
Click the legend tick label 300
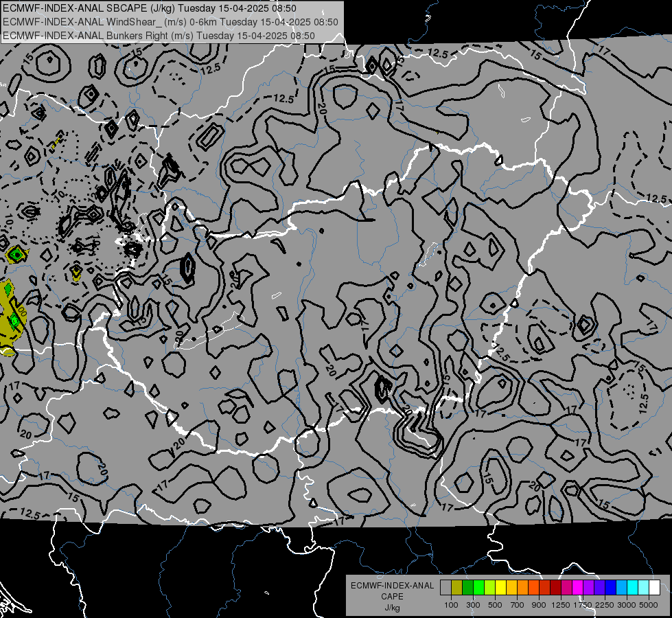(x=473, y=605)
